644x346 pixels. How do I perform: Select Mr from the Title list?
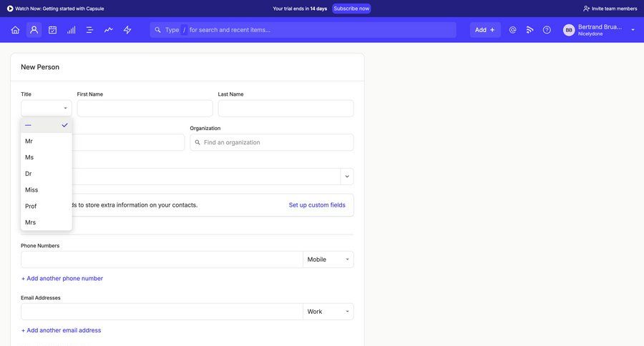29,142
